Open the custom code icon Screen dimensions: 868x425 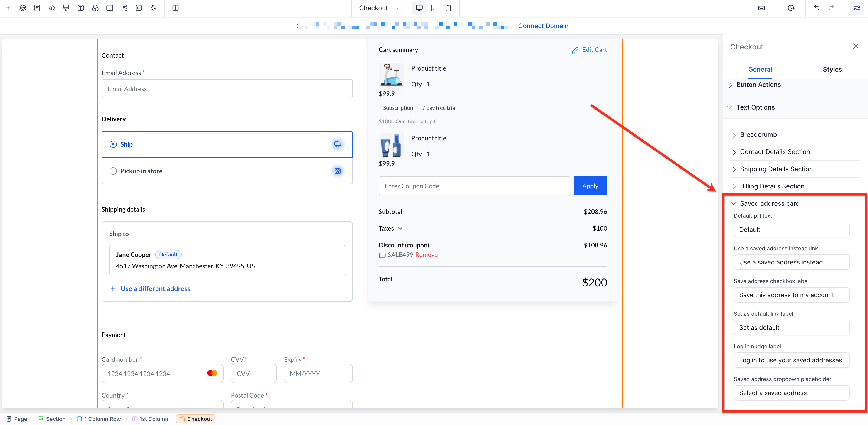tap(51, 8)
